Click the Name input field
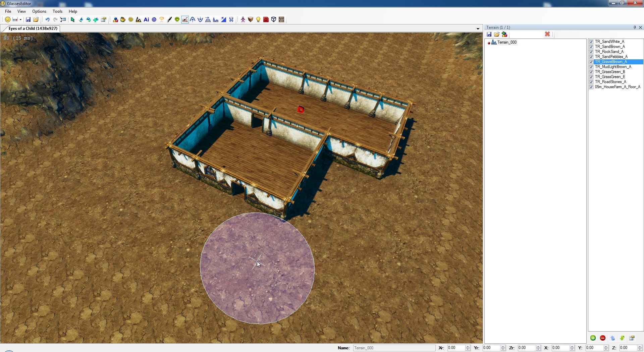The width and height of the screenshot is (644, 352). point(394,348)
